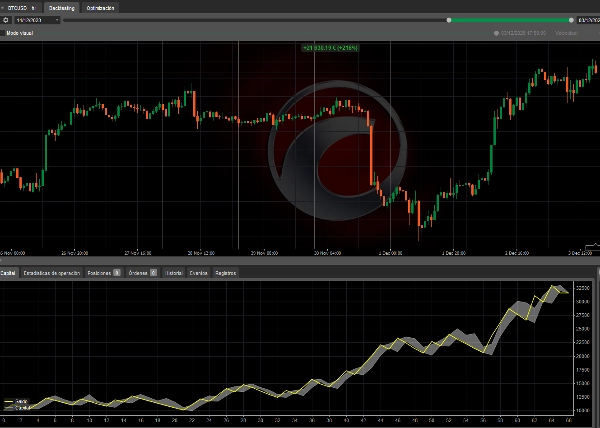The image size is (600, 428).
Task: Click the green profit percentage label
Action: [330, 47]
